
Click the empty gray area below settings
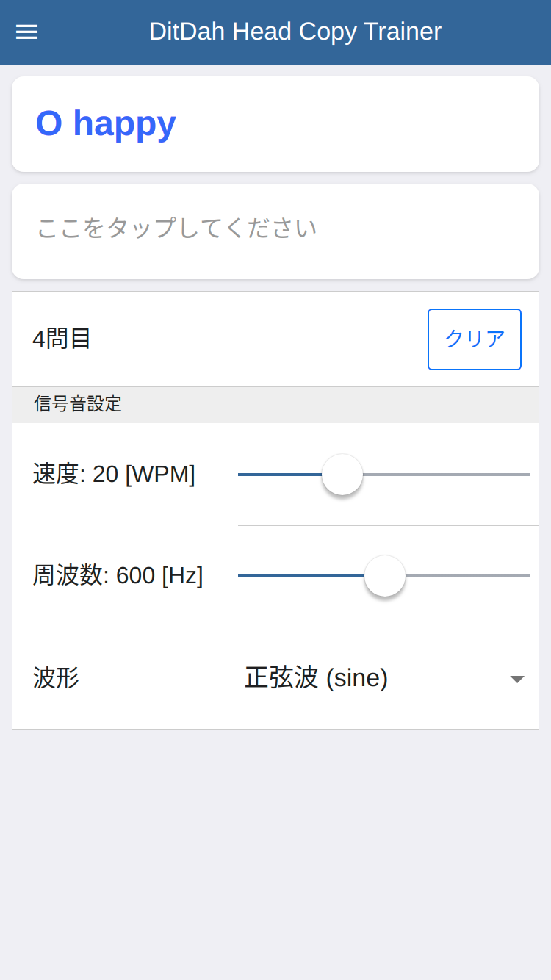pyautogui.click(x=275, y=852)
